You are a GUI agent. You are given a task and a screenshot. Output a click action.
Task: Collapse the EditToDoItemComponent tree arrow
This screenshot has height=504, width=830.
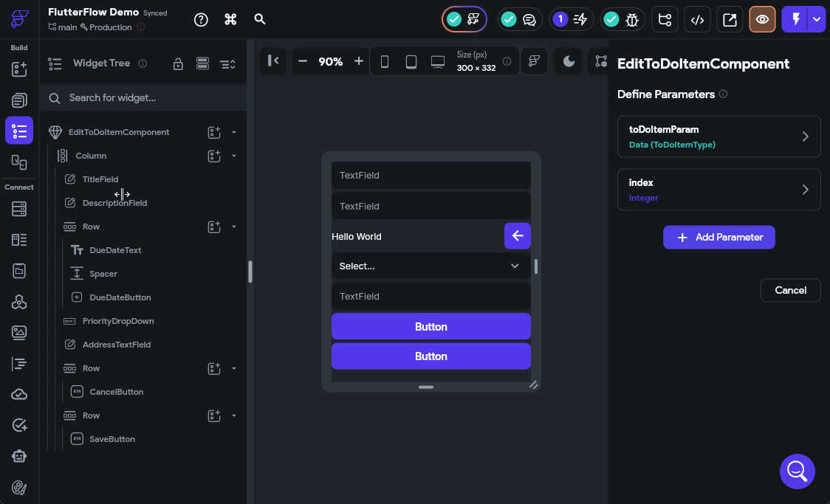click(234, 132)
